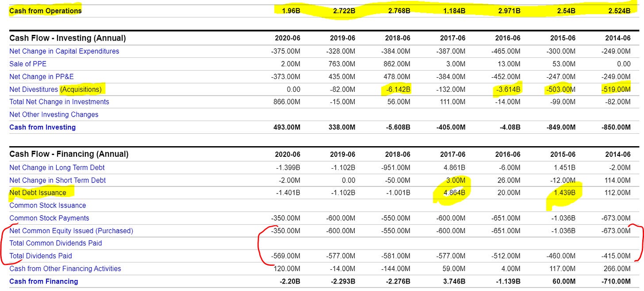Viewport: 644px width, 291px height.
Task: Select the 2.722B Cash from Operations value
Action: (x=344, y=11)
